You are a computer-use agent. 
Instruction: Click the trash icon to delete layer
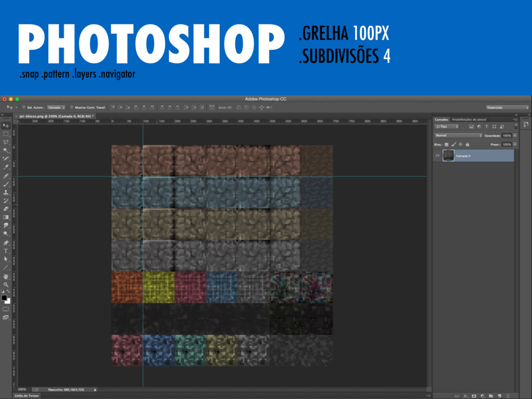(508, 396)
